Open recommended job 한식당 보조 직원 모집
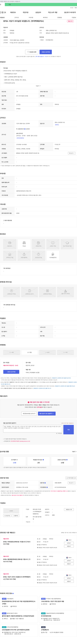 [19, 602]
